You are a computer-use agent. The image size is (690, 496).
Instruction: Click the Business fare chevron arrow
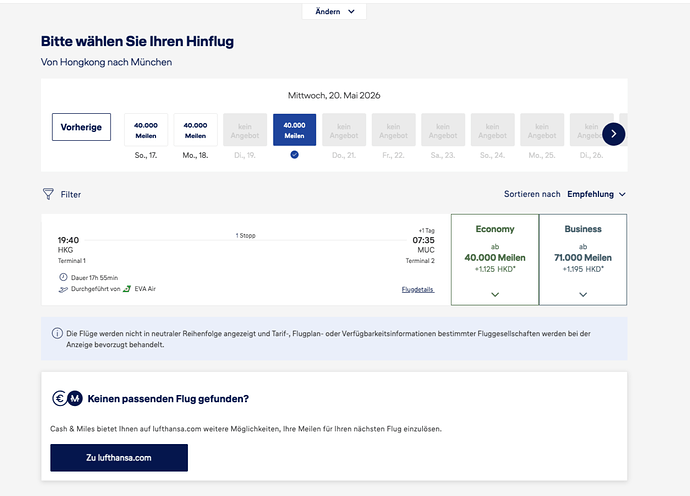[x=583, y=294]
